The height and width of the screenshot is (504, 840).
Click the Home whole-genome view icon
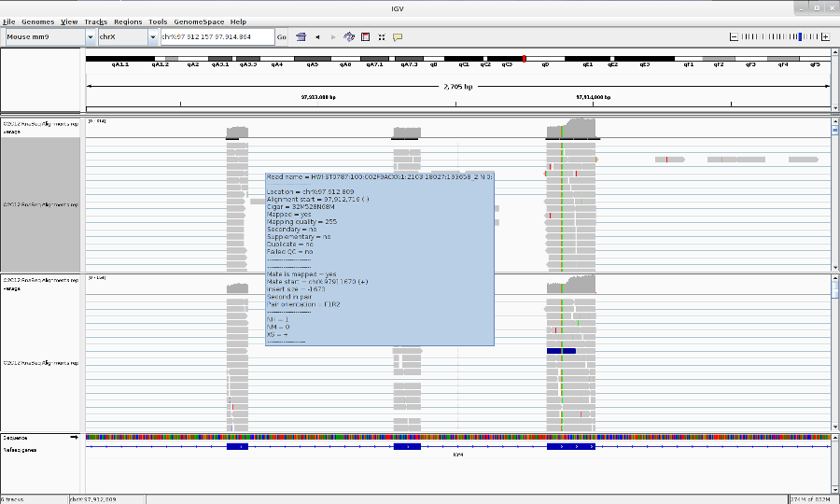click(x=301, y=37)
